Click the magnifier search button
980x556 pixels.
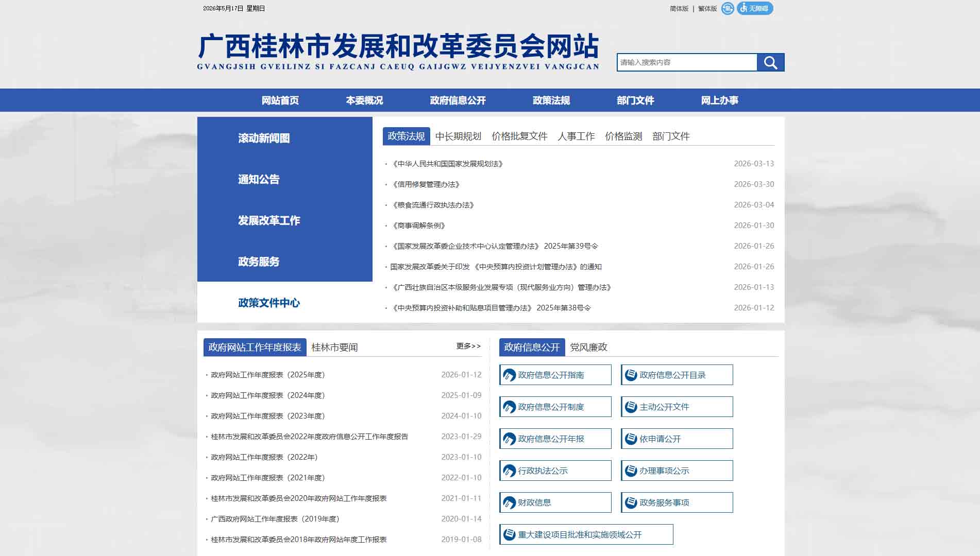(770, 62)
